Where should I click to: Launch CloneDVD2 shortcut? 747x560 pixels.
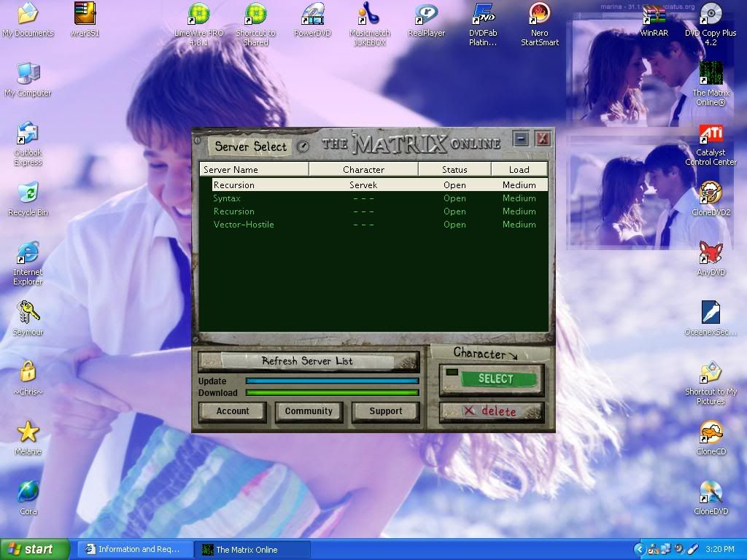tap(711, 198)
